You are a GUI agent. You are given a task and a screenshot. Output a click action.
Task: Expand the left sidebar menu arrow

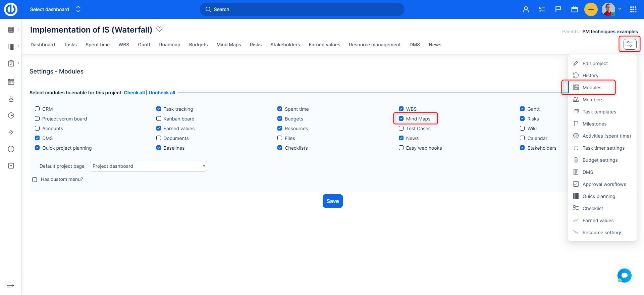(11, 285)
